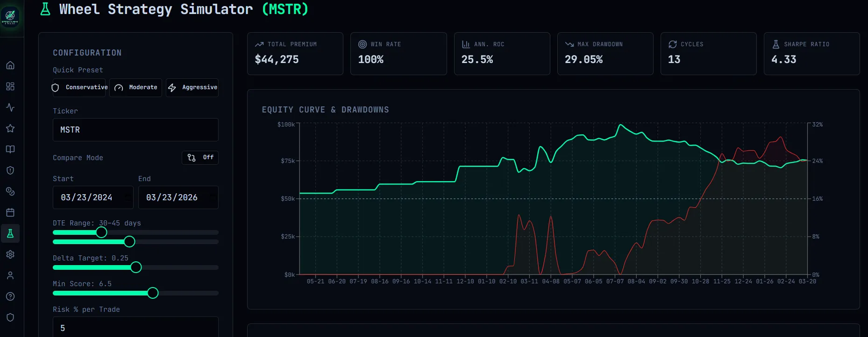Click the trending-down icon on Max Drawdown card

pos(569,44)
